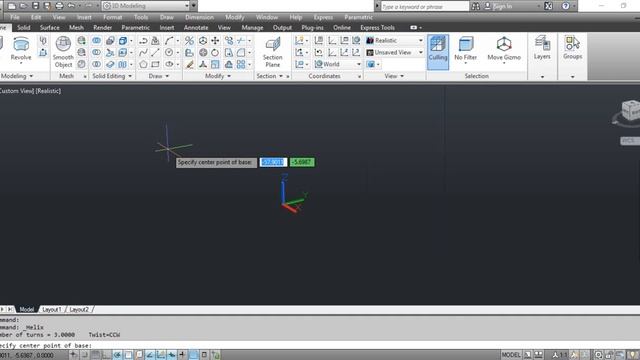Image resolution: width=640 pixels, height=360 pixels.
Task: Open the Groups panel button
Action: point(573,48)
